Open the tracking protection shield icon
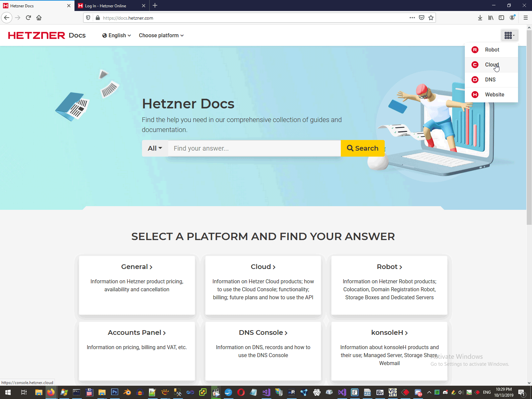This screenshot has width=532, height=399. pyautogui.click(x=88, y=18)
